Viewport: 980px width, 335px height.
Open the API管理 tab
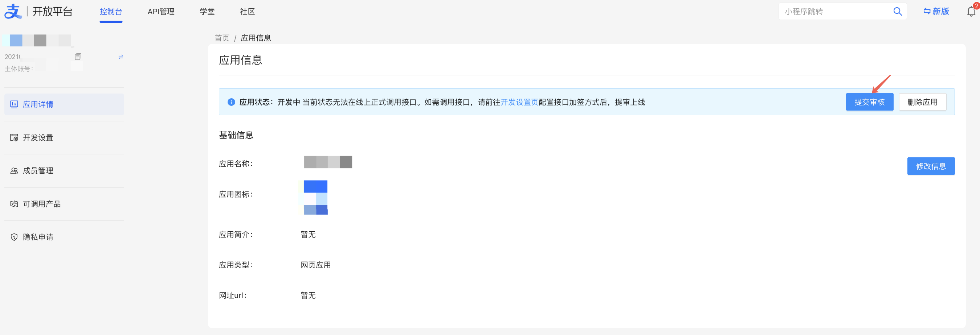pyautogui.click(x=161, y=11)
